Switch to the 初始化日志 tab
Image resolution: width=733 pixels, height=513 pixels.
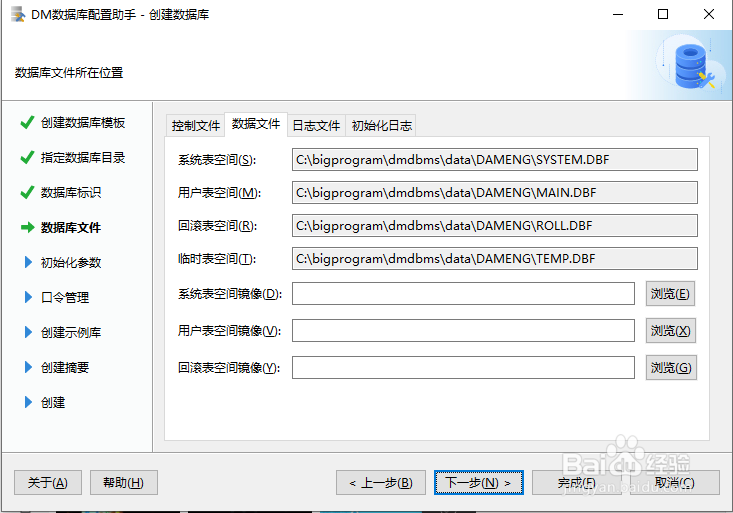(x=381, y=125)
